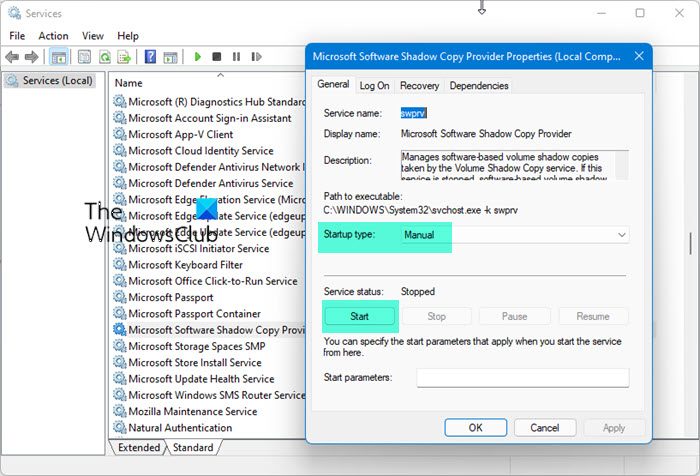Image resolution: width=700 pixels, height=476 pixels.
Task: Open the Startup type dropdown
Action: (516, 235)
